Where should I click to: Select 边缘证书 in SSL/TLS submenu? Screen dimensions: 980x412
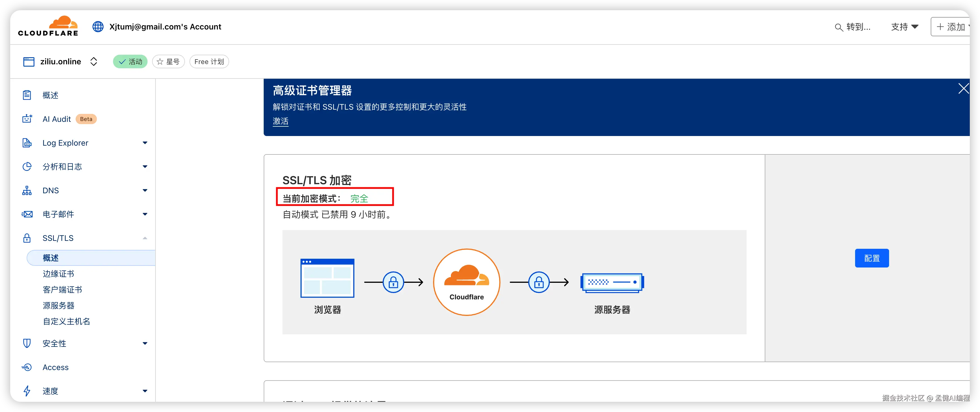click(58, 274)
